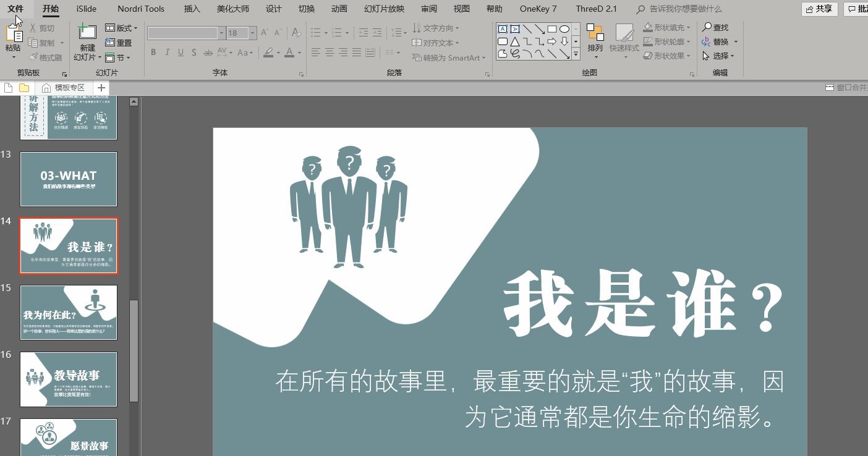The width and height of the screenshot is (868, 456).
Task: Toggle italic formatting
Action: click(167, 53)
